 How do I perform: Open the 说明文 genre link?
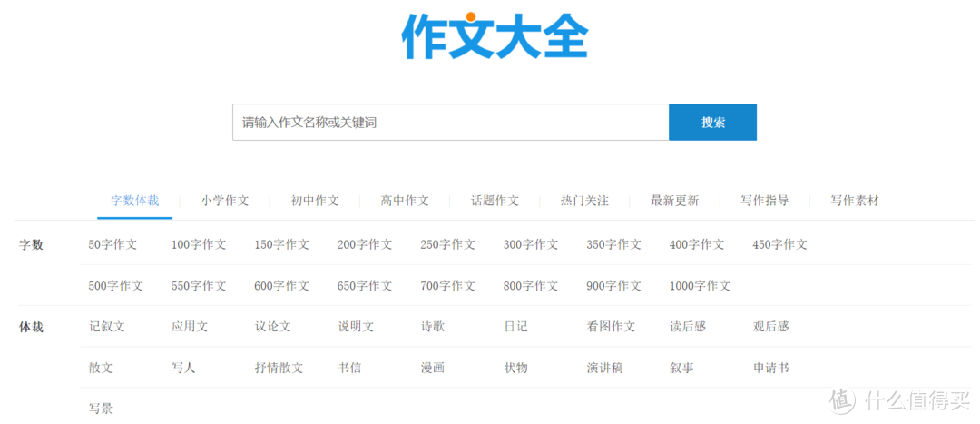click(x=356, y=327)
